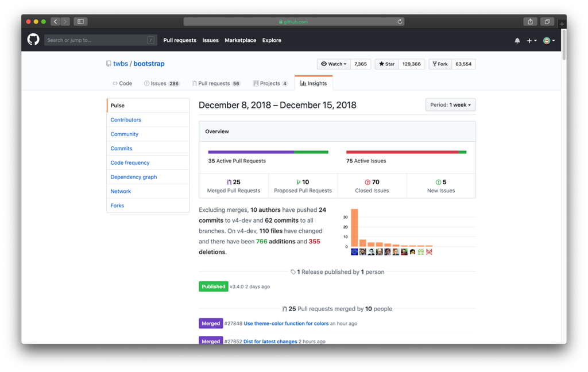Click the Active Pull Requests progress bar
This screenshot has width=588, height=372.
point(268,152)
